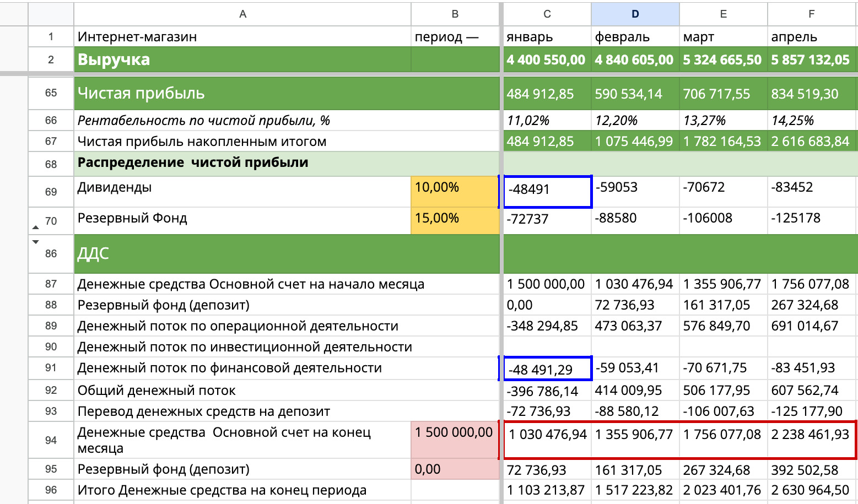The height and width of the screenshot is (504, 858).
Task: Select column D header
Action: point(635,14)
